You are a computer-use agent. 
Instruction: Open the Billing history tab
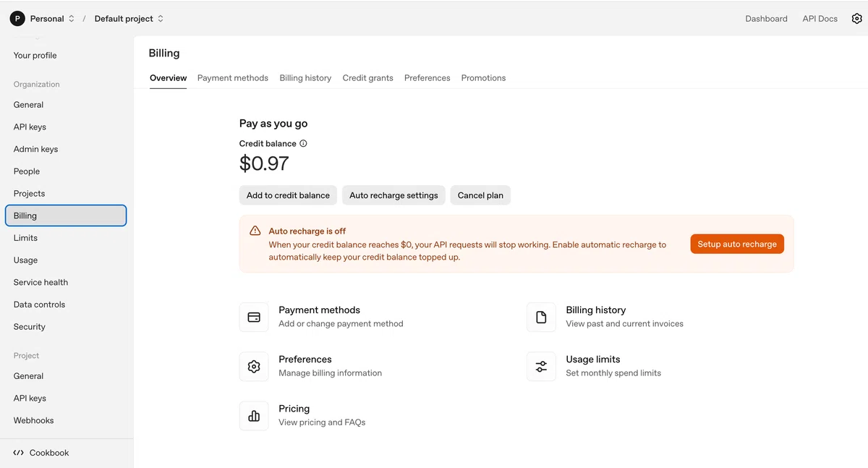click(305, 78)
